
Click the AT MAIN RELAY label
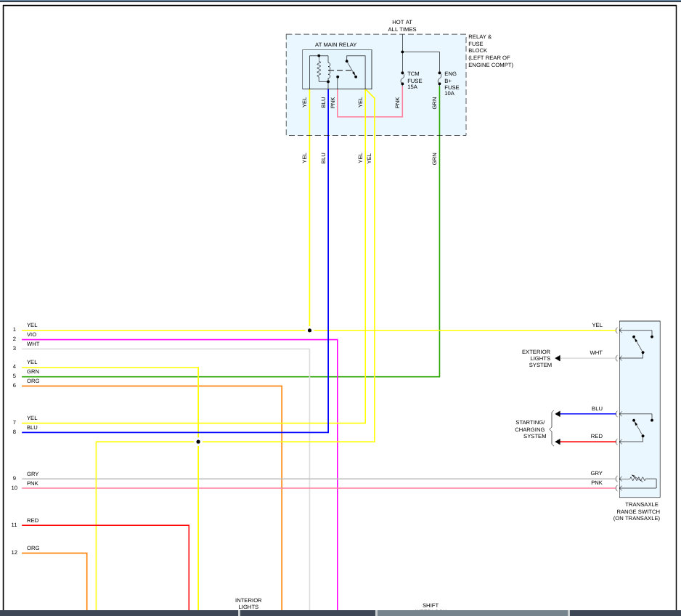coord(335,44)
